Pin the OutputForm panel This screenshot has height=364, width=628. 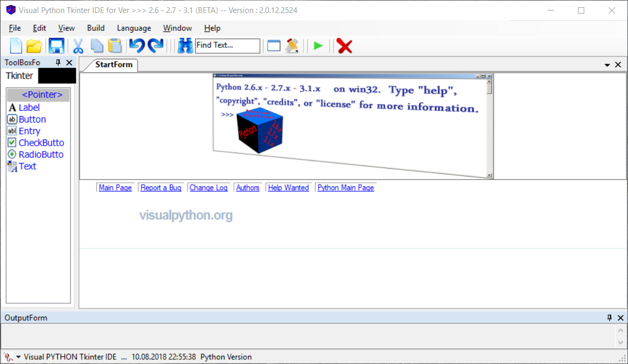pyautogui.click(x=610, y=318)
